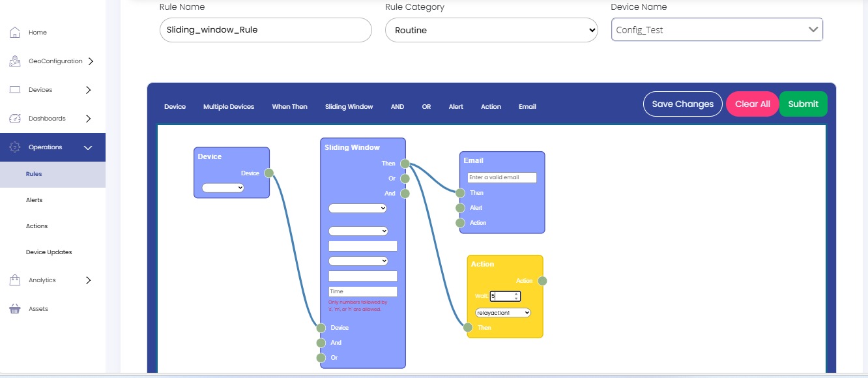The image size is (868, 378).
Task: Click the green Submit button
Action: click(803, 104)
